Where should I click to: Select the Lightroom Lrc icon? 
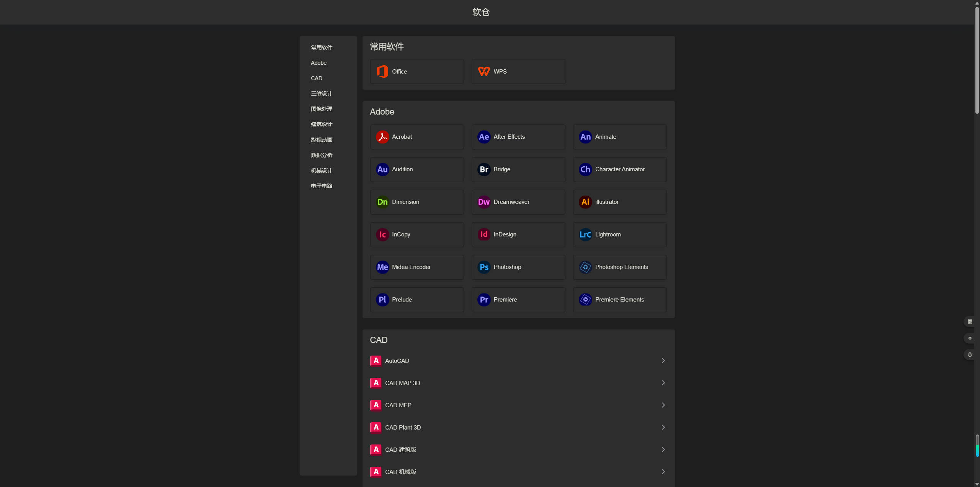pyautogui.click(x=585, y=234)
